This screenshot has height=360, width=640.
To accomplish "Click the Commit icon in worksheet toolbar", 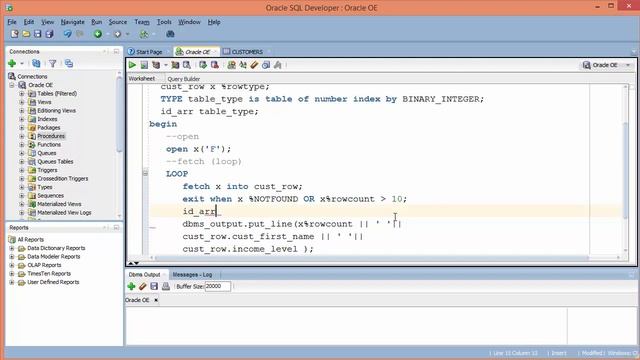I will pyautogui.click(x=203, y=65).
